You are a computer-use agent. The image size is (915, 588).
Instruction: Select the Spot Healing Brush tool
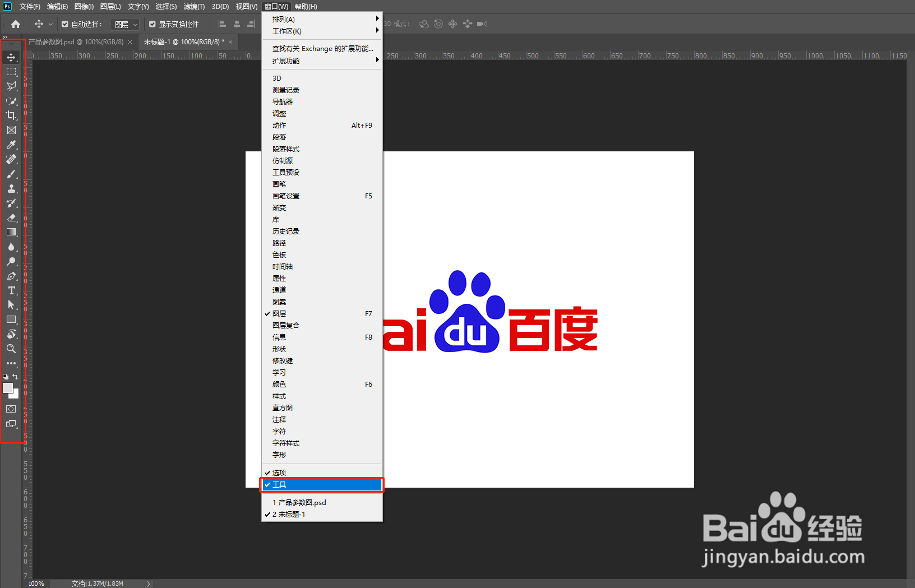[x=11, y=159]
